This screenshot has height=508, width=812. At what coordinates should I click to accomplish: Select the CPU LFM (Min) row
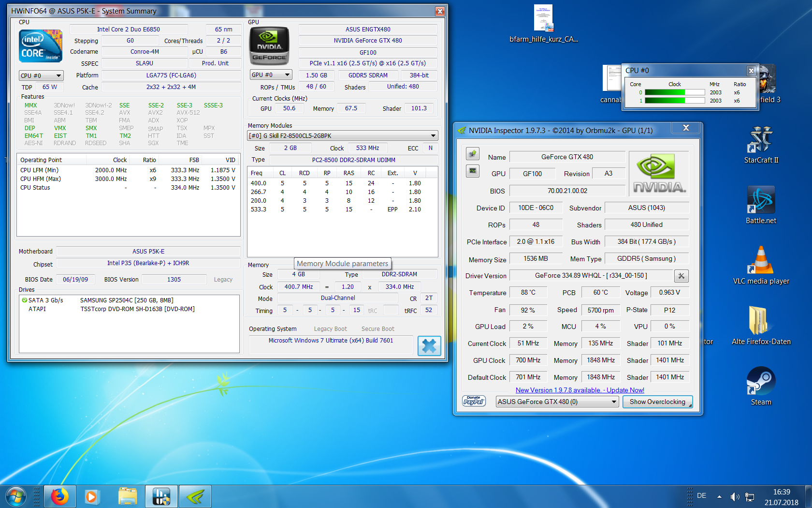click(128, 170)
